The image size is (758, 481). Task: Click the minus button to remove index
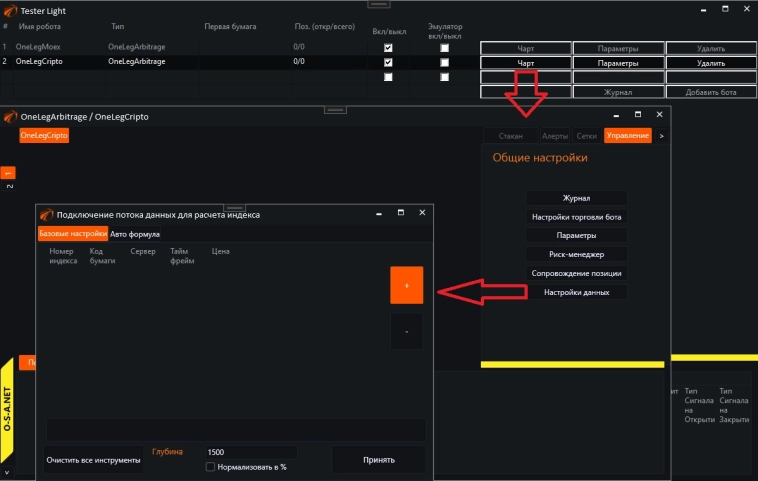coord(406,331)
